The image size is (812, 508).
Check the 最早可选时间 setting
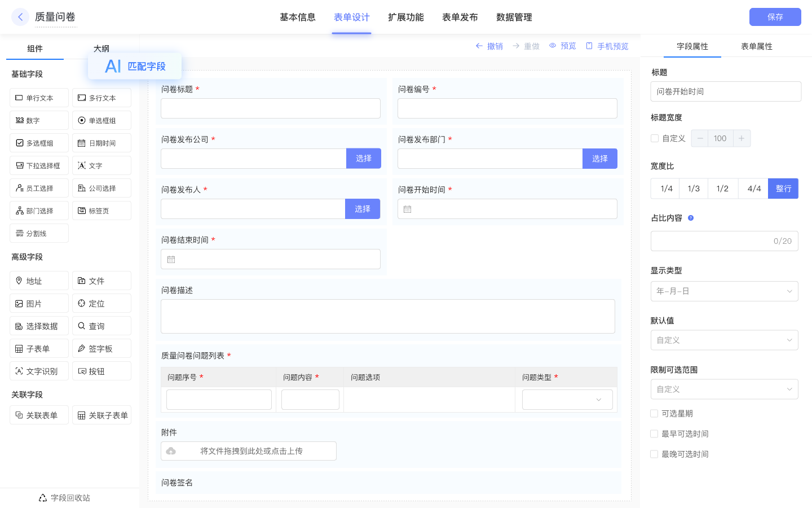654,433
